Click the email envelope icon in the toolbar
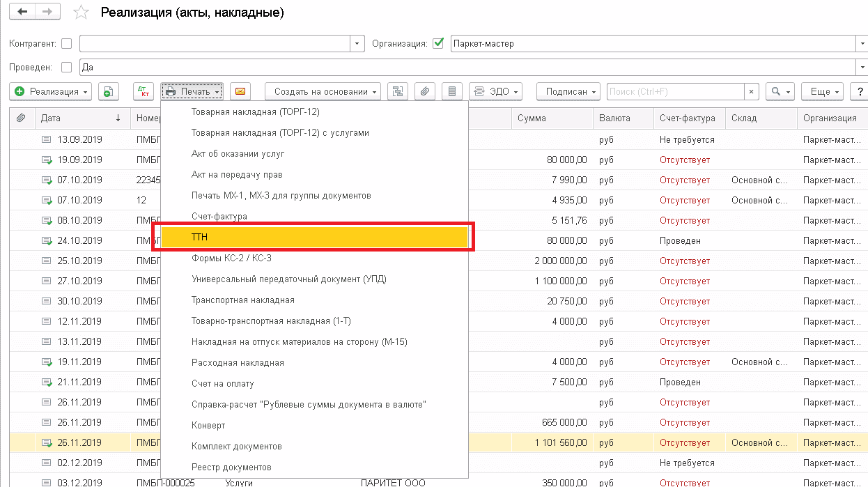 [240, 91]
